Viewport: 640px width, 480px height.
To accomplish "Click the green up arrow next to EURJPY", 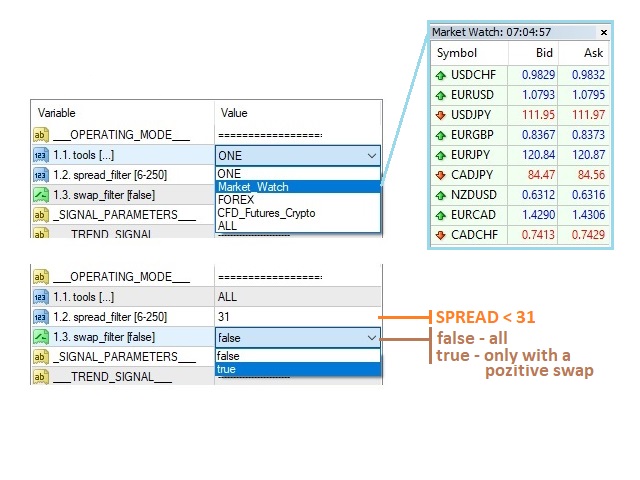I will point(441,156).
